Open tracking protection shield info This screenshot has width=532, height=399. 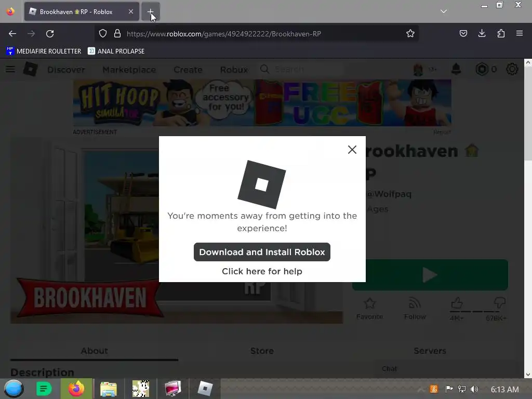point(103,34)
